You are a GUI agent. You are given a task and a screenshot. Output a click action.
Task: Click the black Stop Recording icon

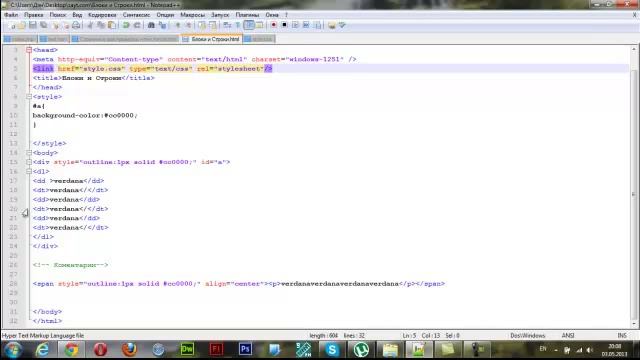[284, 25]
